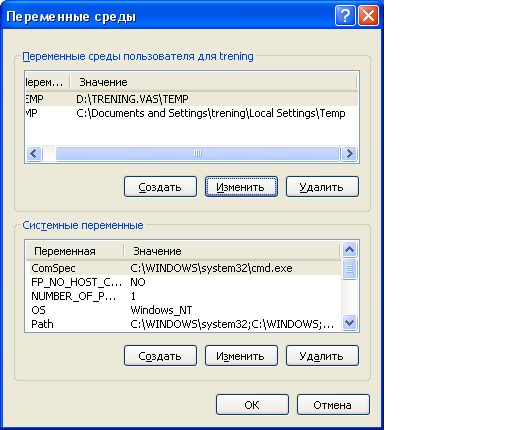This screenshot has height=430, width=512.
Task: Click the vertical scrollbar thumb in system variables
Action: [350, 269]
